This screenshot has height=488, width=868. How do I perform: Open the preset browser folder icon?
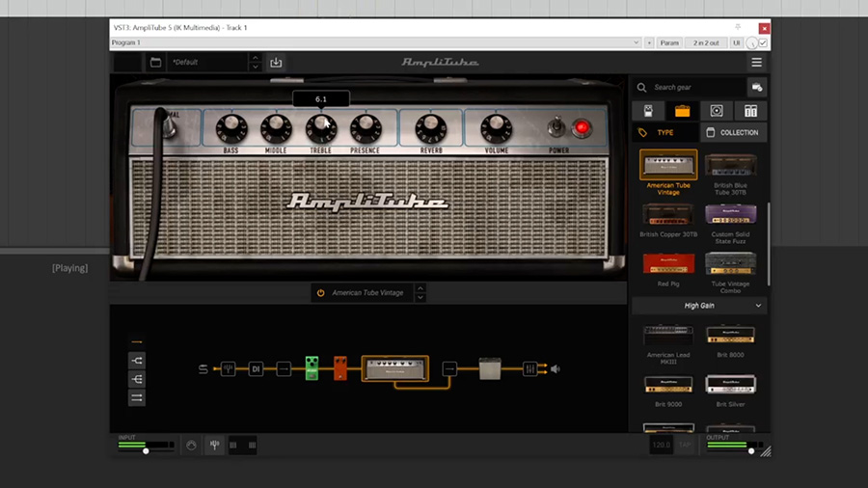(155, 63)
